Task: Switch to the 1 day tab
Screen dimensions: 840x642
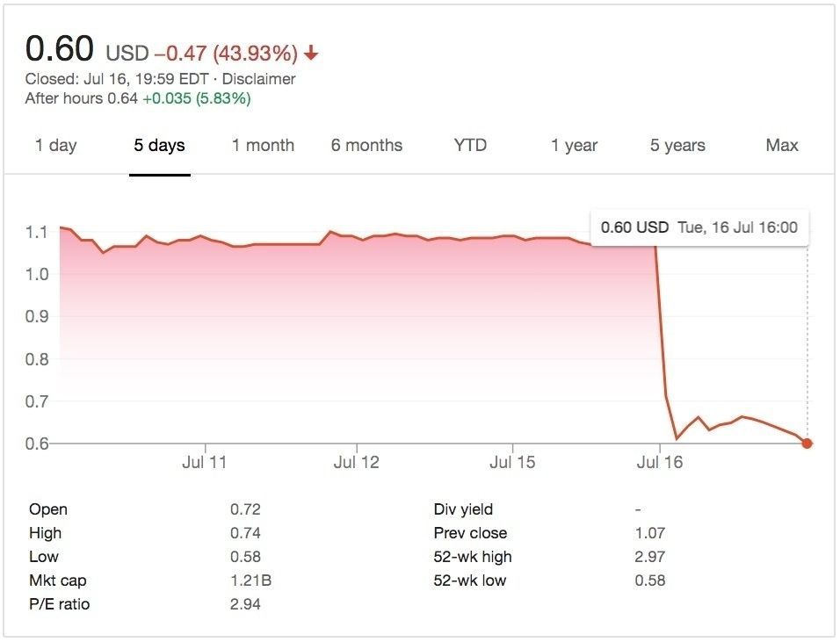Action: pos(55,146)
